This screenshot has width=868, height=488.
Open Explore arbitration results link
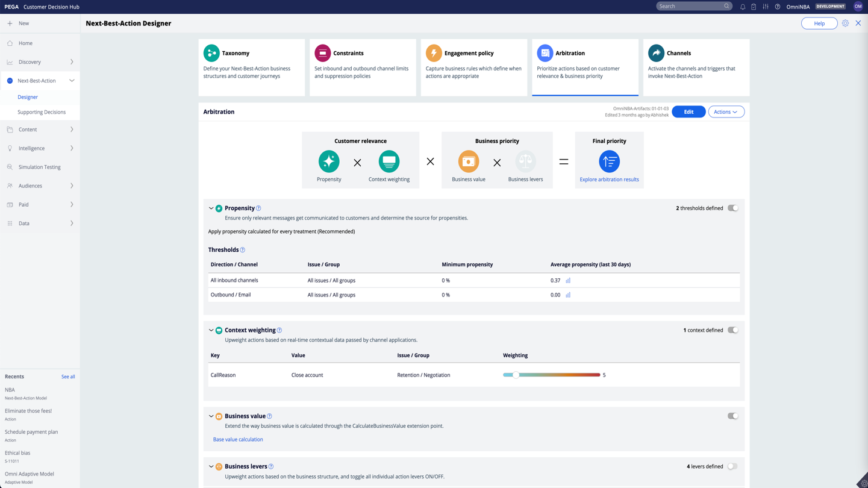tap(609, 180)
